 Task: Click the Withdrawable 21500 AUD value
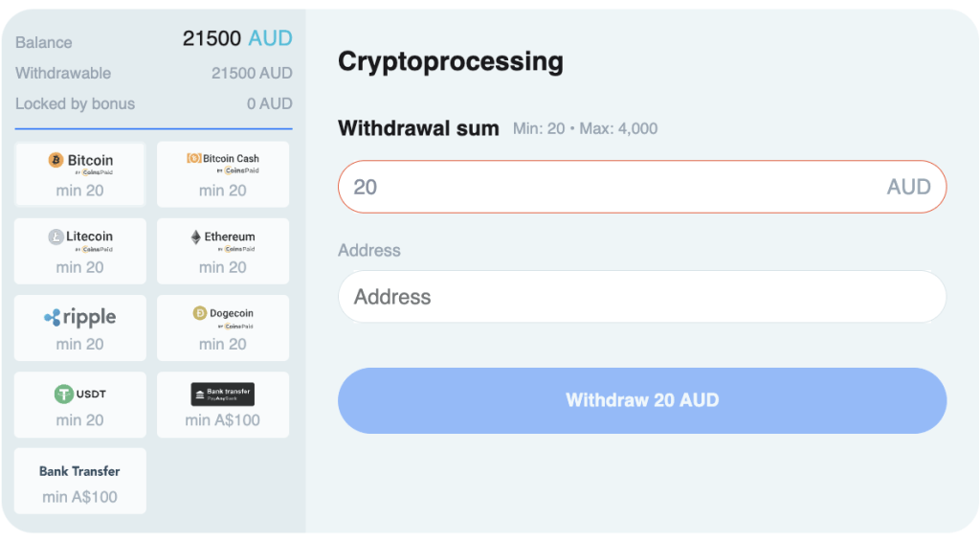[252, 73]
